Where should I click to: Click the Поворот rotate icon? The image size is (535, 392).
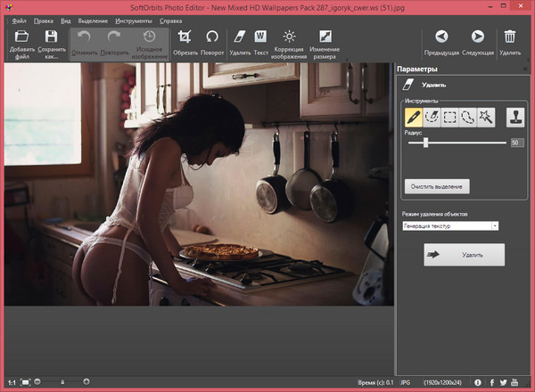tap(212, 37)
